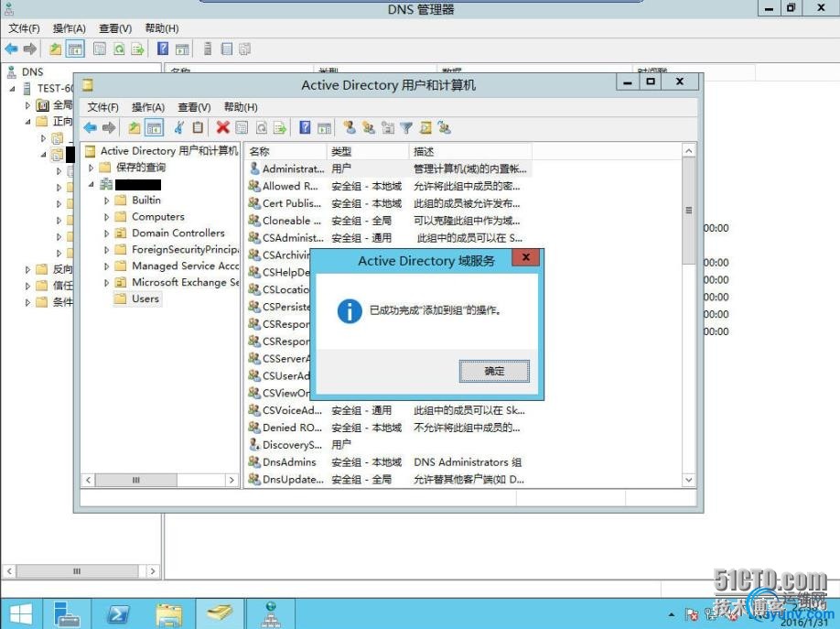The height and width of the screenshot is (629, 840).
Task: Sort by 类型 column header
Action: click(368, 152)
